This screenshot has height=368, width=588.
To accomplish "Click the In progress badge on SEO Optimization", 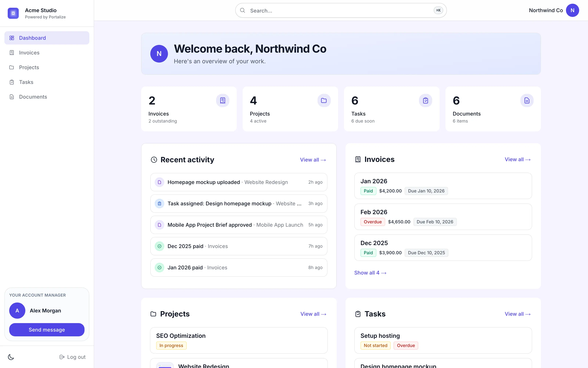I will [x=171, y=346].
